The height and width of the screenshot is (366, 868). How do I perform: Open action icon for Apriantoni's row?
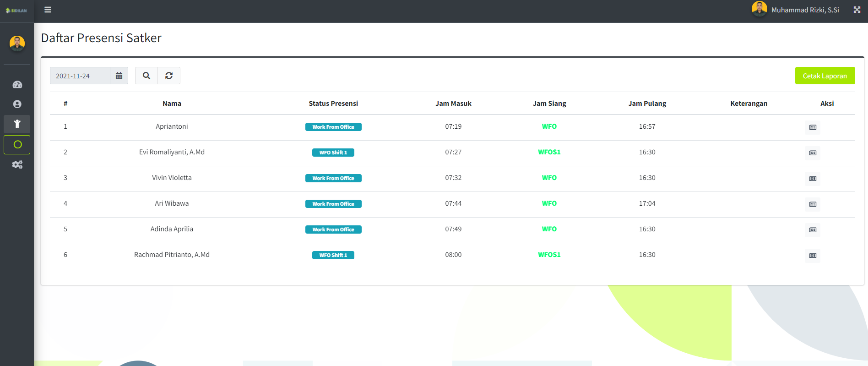(x=813, y=127)
